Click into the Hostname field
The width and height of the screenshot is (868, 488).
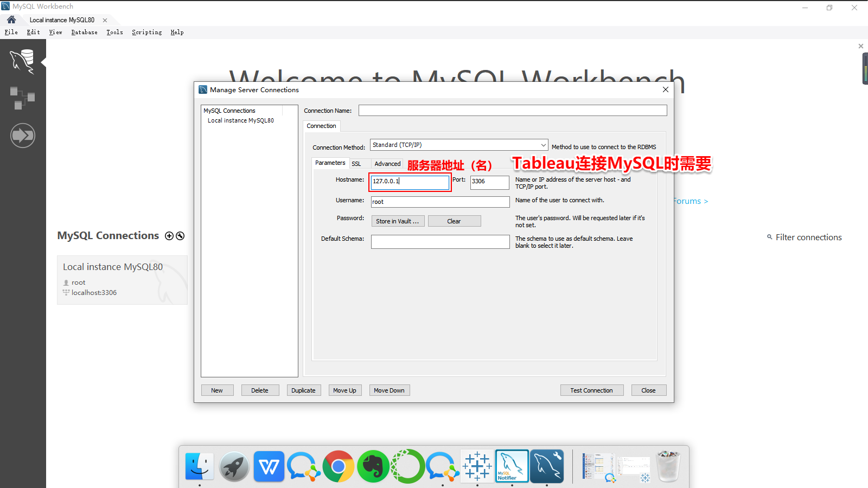coord(410,182)
